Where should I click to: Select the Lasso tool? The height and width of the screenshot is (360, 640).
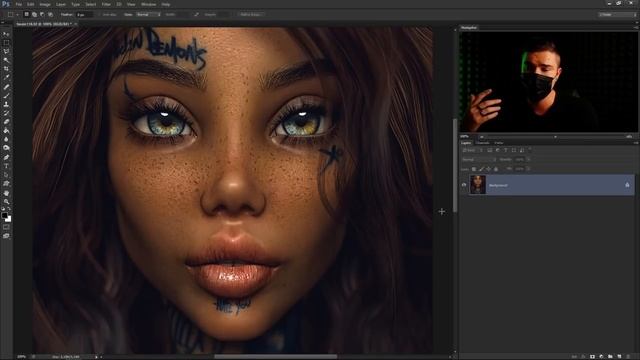tap(6, 51)
